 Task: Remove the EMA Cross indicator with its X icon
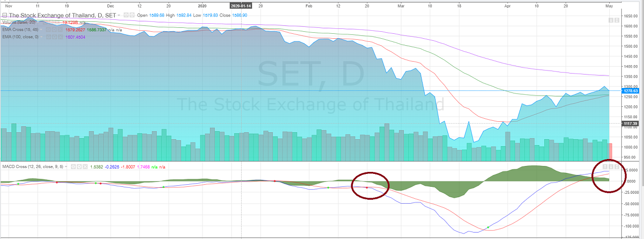[60, 30]
